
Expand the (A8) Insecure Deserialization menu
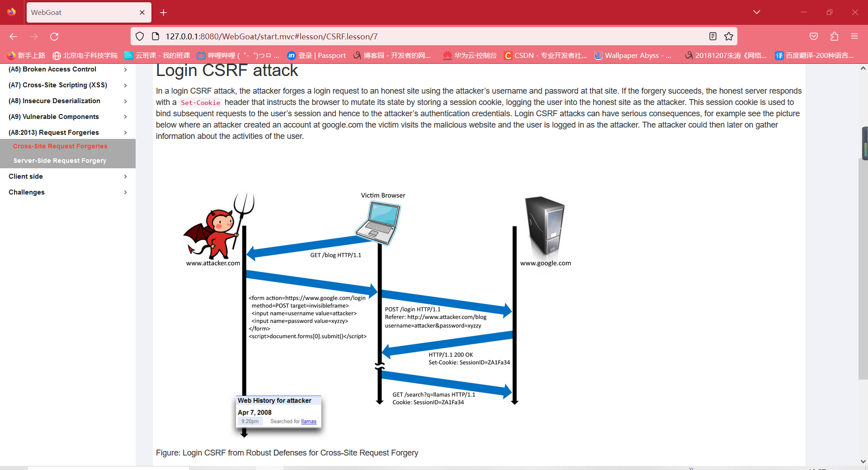[x=68, y=101]
